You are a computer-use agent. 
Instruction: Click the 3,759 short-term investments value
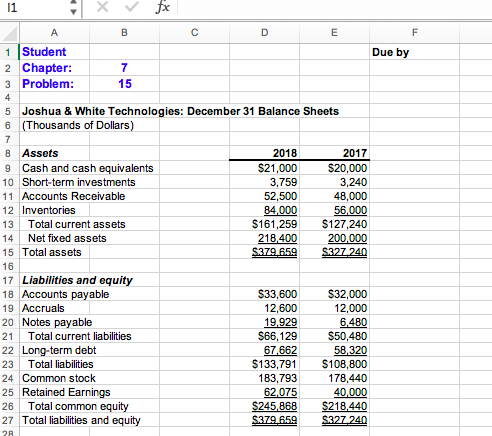pyautogui.click(x=283, y=182)
